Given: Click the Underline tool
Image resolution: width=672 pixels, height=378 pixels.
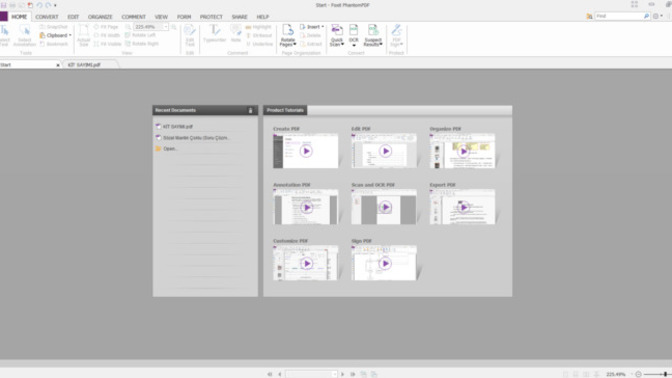Looking at the screenshot, I should point(259,44).
